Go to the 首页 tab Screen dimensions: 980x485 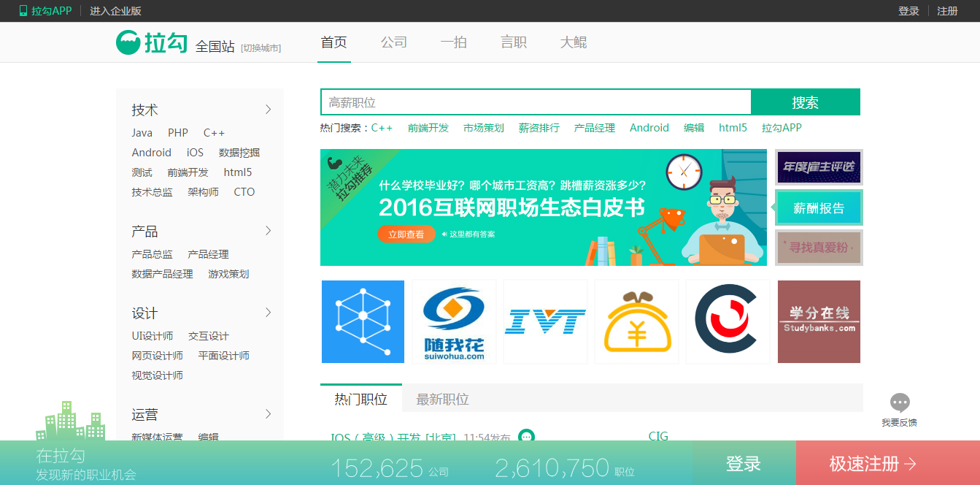(334, 42)
